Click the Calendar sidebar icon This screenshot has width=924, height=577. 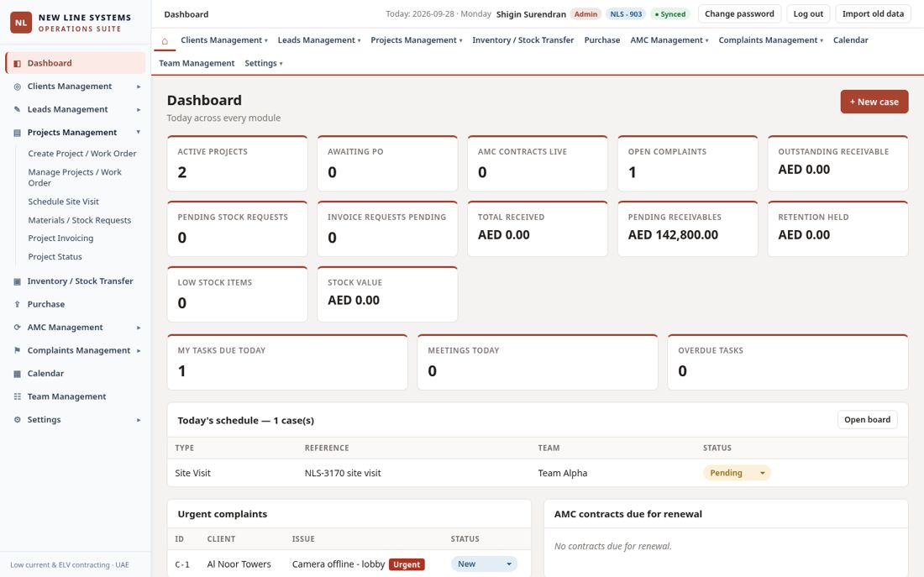click(17, 374)
